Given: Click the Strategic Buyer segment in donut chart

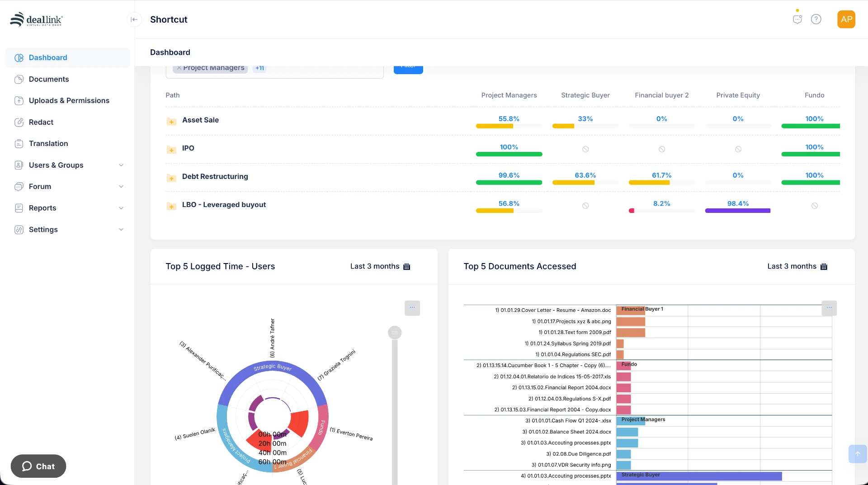Looking at the screenshot, I should (x=272, y=367).
